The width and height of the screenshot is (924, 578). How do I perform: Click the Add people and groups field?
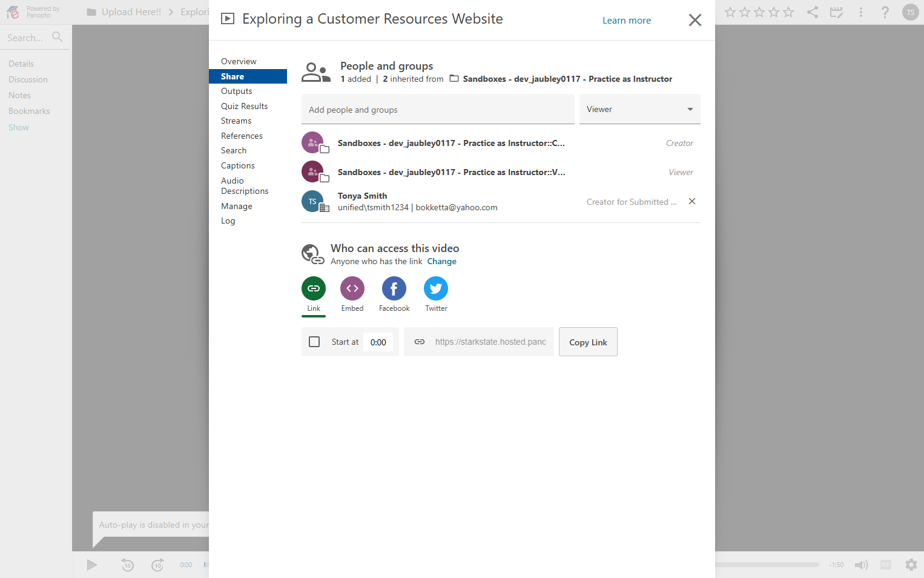click(x=438, y=109)
